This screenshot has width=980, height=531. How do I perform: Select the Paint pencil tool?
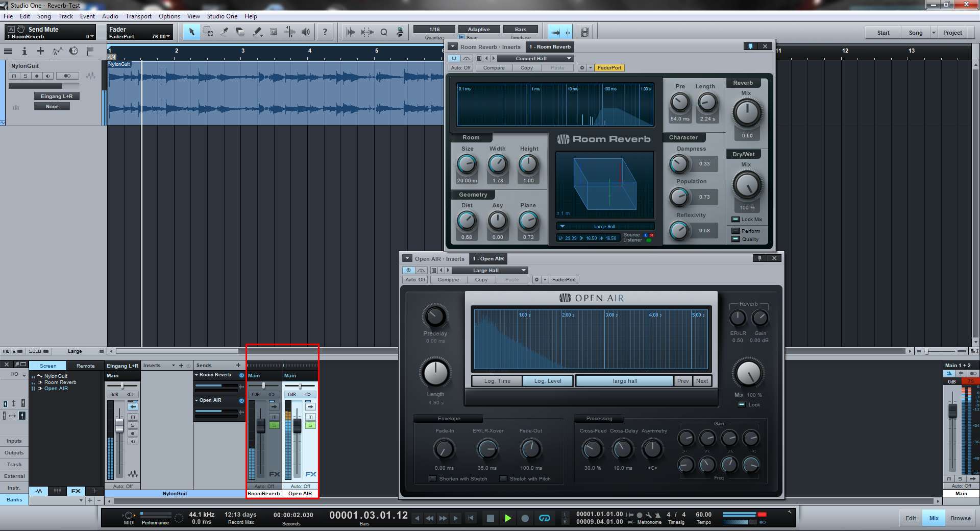[257, 32]
